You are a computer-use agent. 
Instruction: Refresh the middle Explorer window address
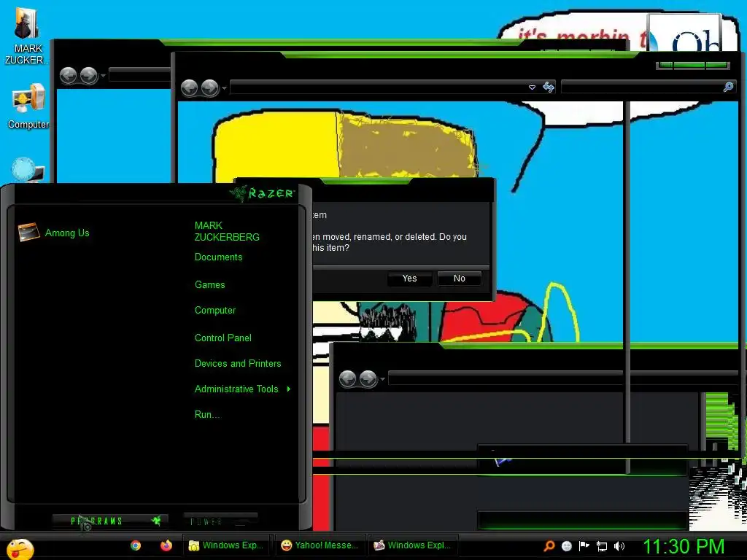click(549, 87)
